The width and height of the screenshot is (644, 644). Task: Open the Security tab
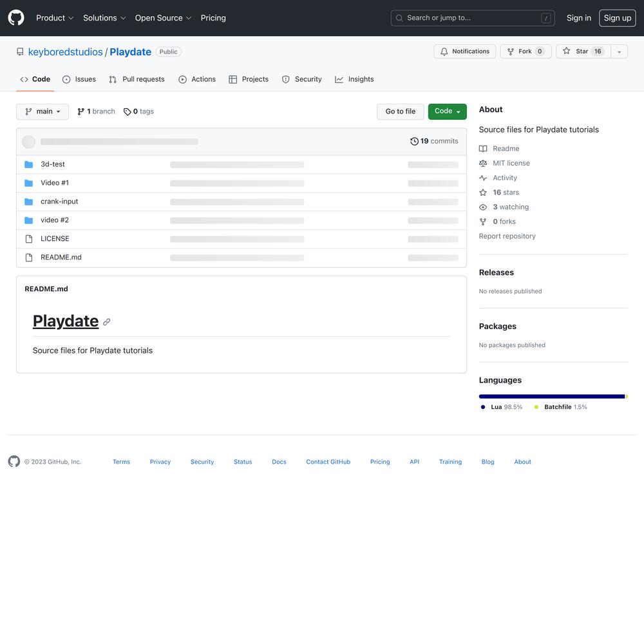(302, 79)
